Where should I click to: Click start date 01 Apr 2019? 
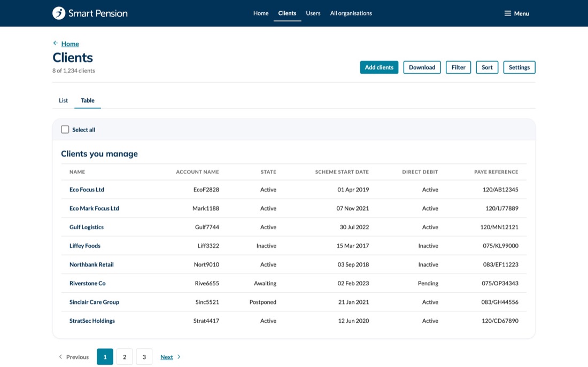pyautogui.click(x=353, y=190)
